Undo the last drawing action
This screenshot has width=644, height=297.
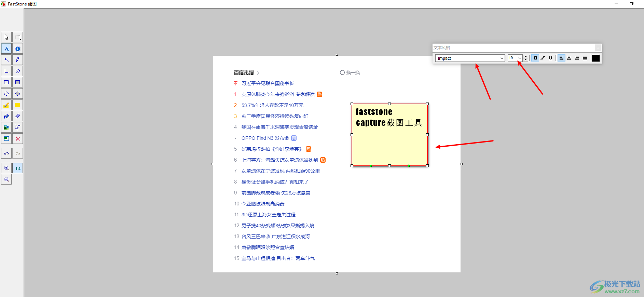(6, 153)
